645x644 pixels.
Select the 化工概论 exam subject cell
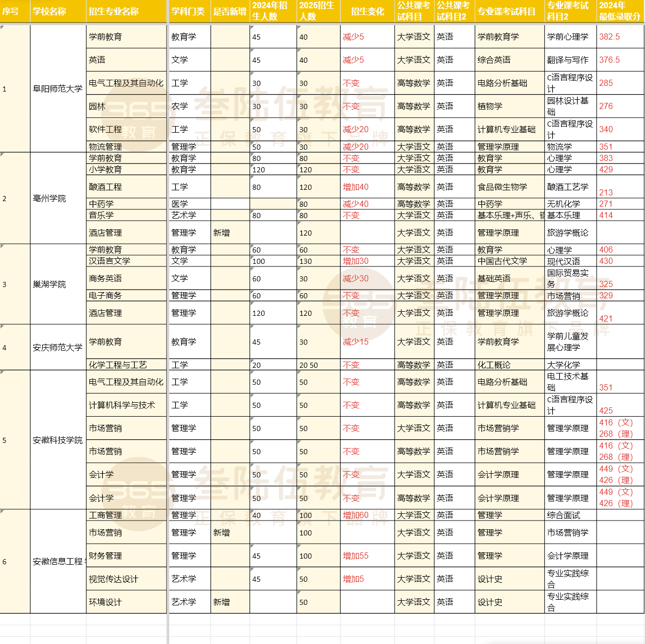[x=509, y=365]
